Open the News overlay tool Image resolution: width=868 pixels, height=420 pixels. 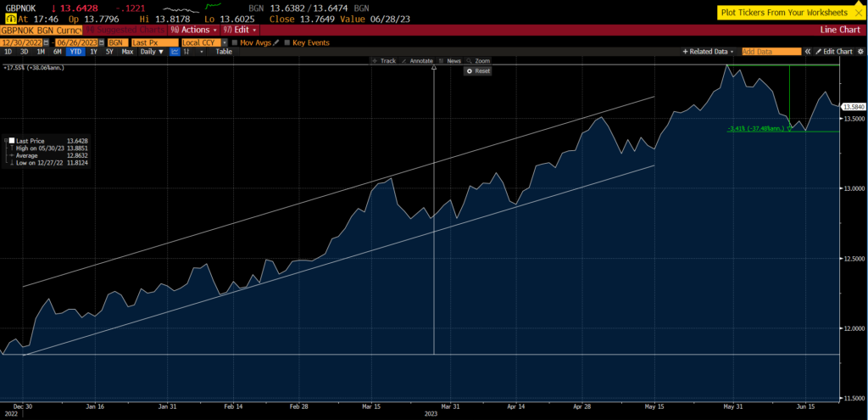click(x=450, y=60)
